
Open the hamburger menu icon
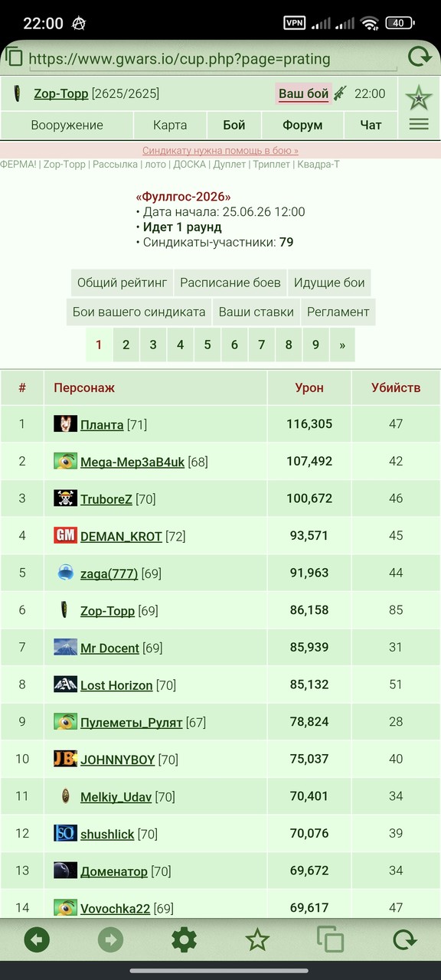[x=419, y=124]
